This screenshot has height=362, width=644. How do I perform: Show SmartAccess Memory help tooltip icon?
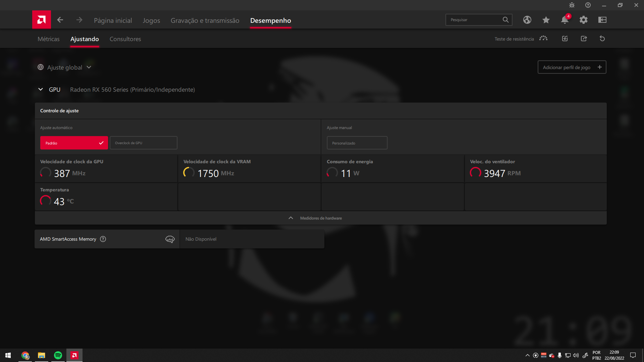click(103, 239)
